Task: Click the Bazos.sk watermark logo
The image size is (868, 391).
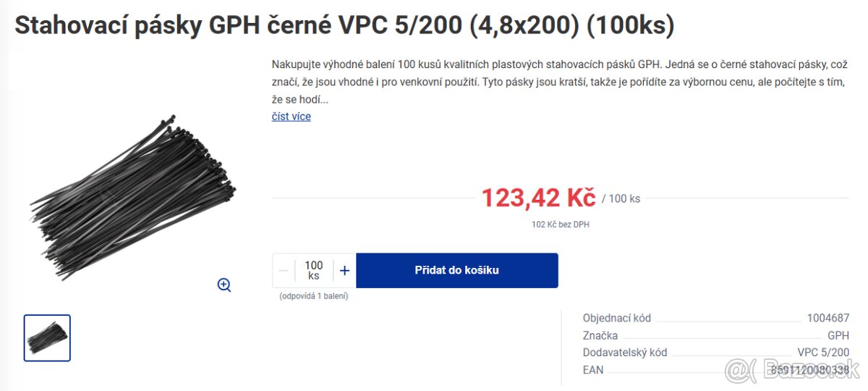Action: pos(792,371)
